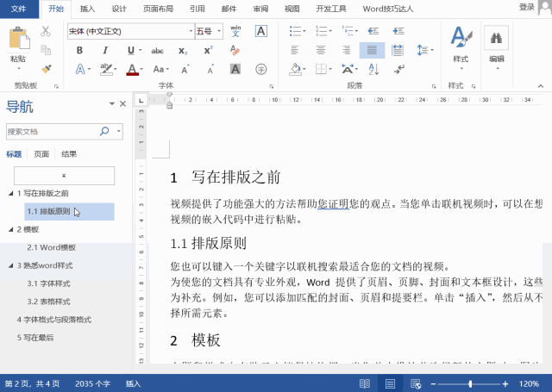Image resolution: width=552 pixels, height=392 pixels.
Task: Toggle italic formatting
Action: (x=105, y=50)
